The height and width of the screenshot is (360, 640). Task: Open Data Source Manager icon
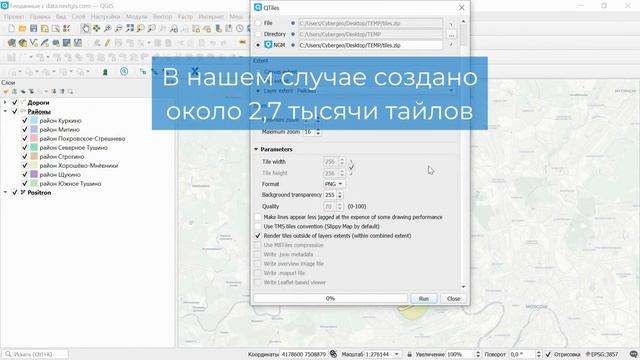point(12,42)
